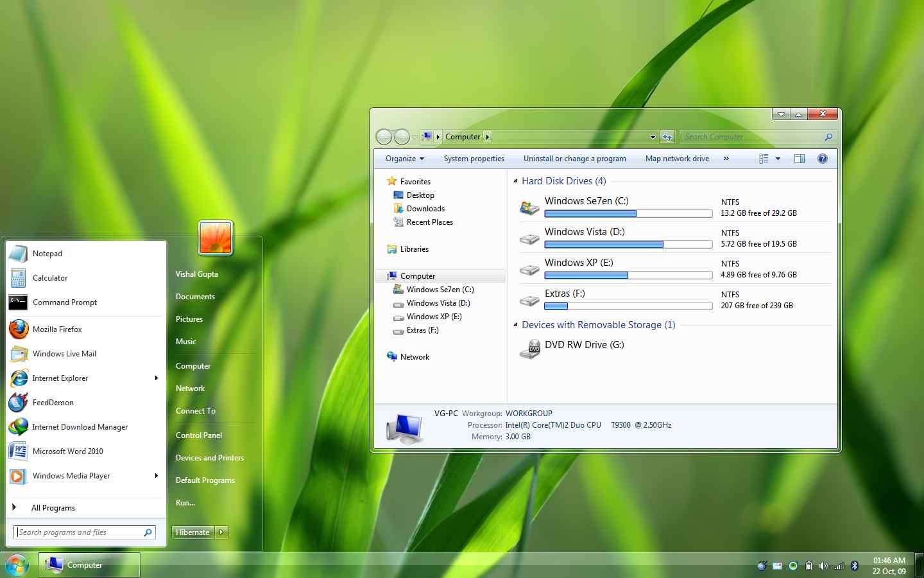Launch Mozilla Firefox

point(85,329)
